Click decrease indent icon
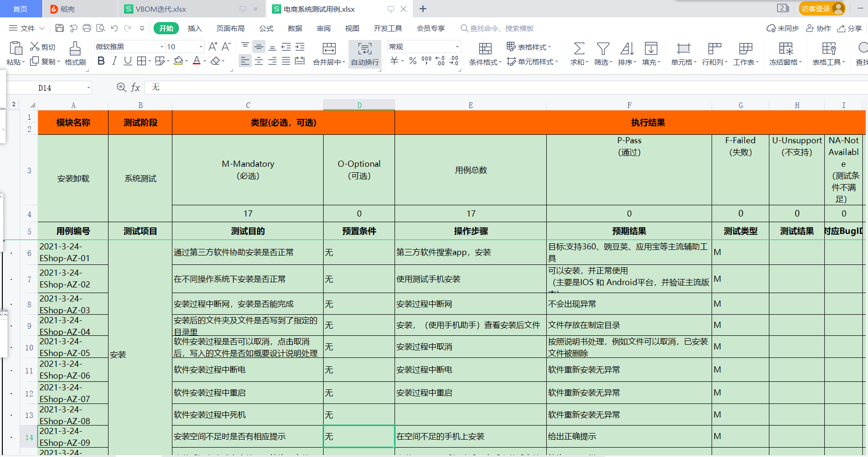 point(286,46)
